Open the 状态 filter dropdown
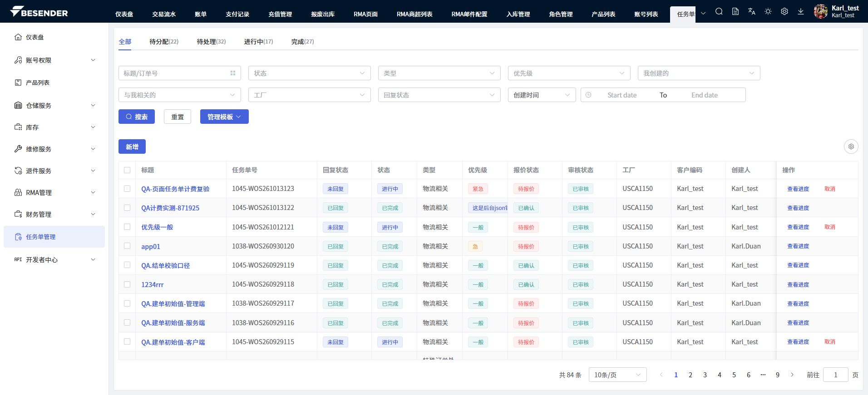This screenshot has width=868, height=395. pos(310,73)
